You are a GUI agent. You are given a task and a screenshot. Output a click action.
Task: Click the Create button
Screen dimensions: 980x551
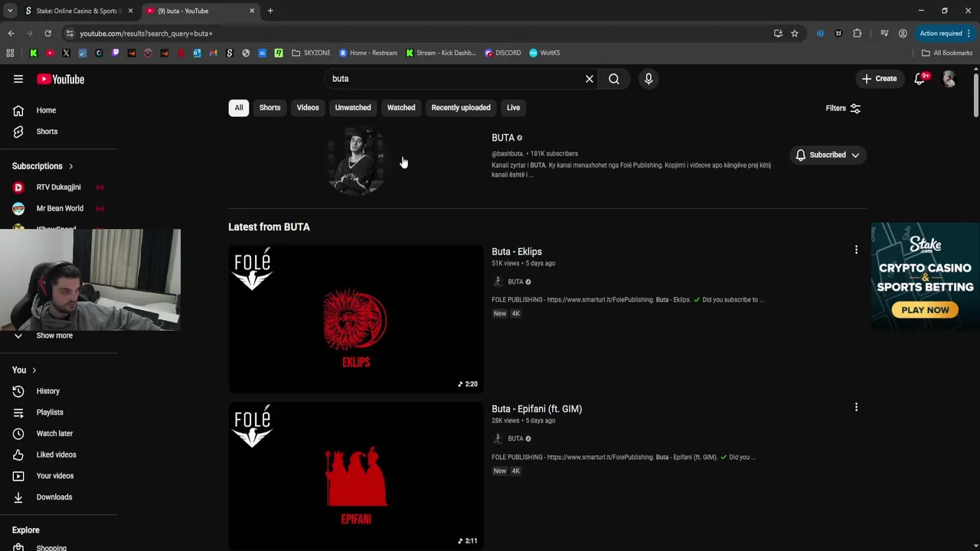(879, 79)
